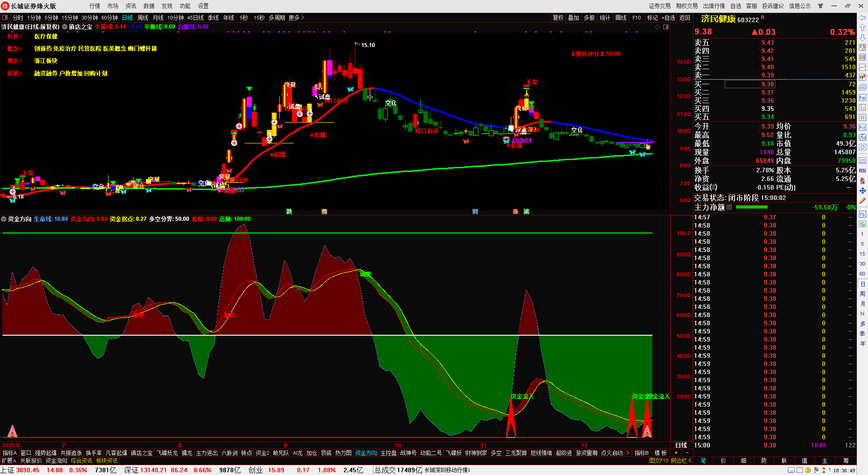Click the traffic signal icon in status bar
This screenshot has width=868, height=475.
pos(824,470)
